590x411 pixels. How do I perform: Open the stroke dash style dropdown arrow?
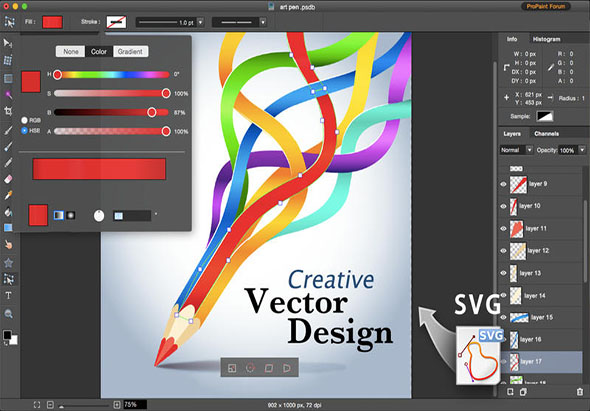tap(263, 22)
